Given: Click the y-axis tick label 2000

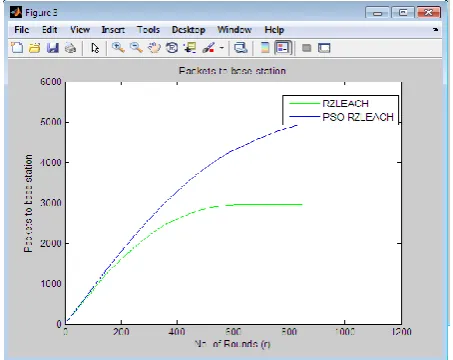Looking at the screenshot, I should (x=51, y=243).
